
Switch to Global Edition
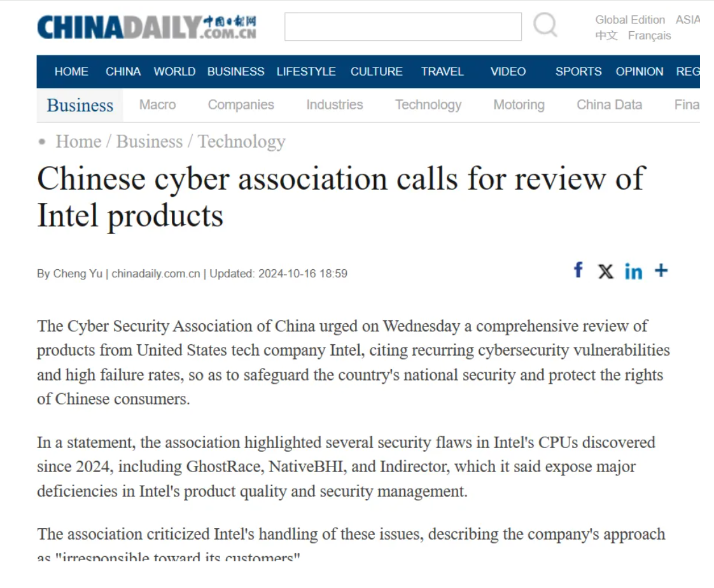(630, 20)
